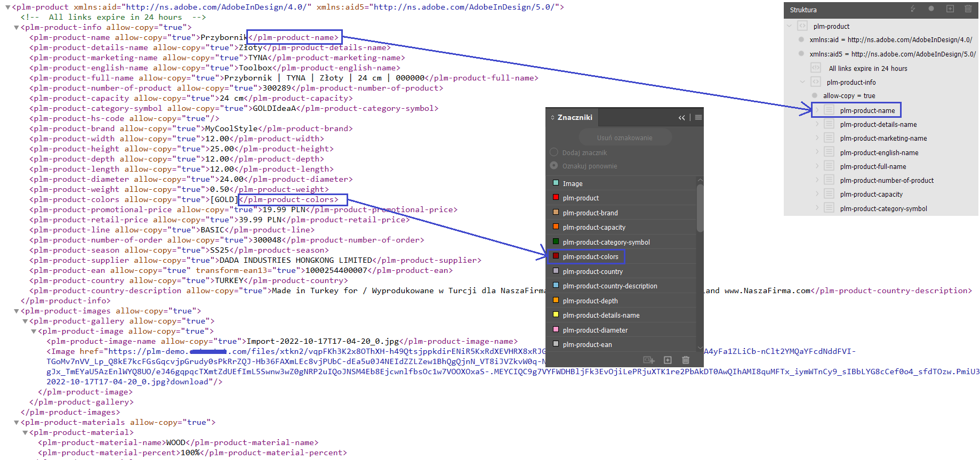Click the text icon beside plm-product-english-name
This screenshot has height=460, width=980.
click(x=829, y=152)
